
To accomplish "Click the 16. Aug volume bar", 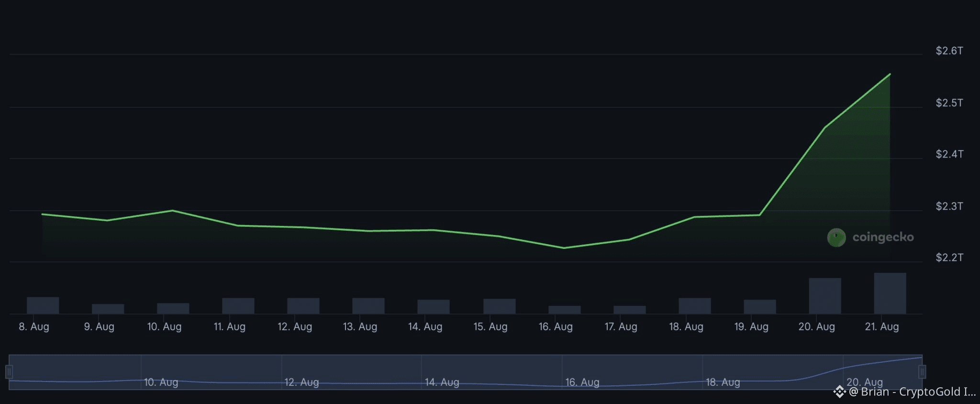I will tap(565, 310).
